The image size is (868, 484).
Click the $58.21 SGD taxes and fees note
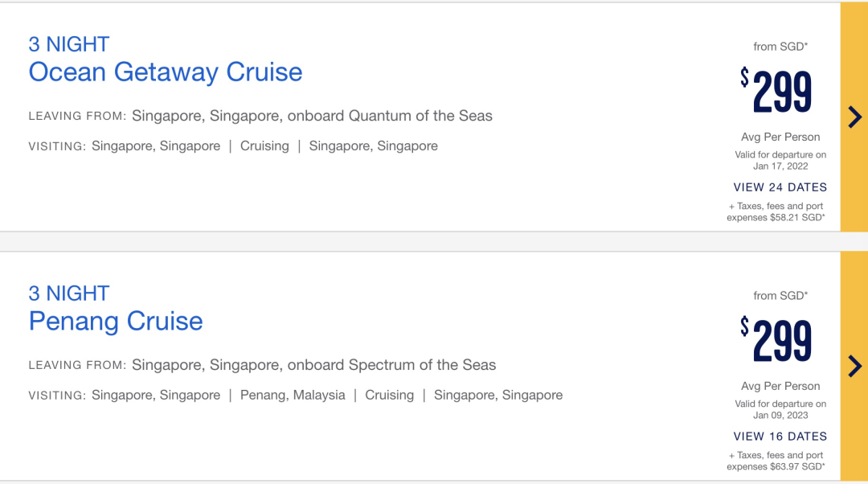tap(776, 212)
